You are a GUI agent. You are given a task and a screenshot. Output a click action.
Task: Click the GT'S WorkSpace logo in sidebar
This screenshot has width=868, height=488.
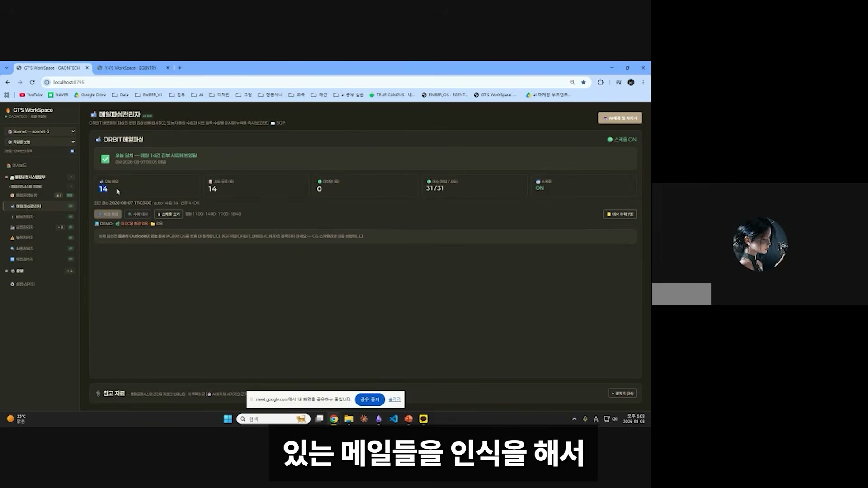29,110
